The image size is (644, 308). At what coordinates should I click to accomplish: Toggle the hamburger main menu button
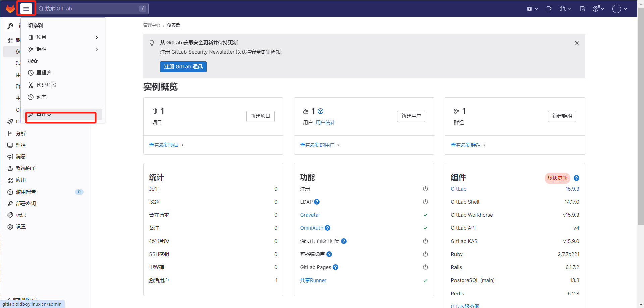click(26, 9)
